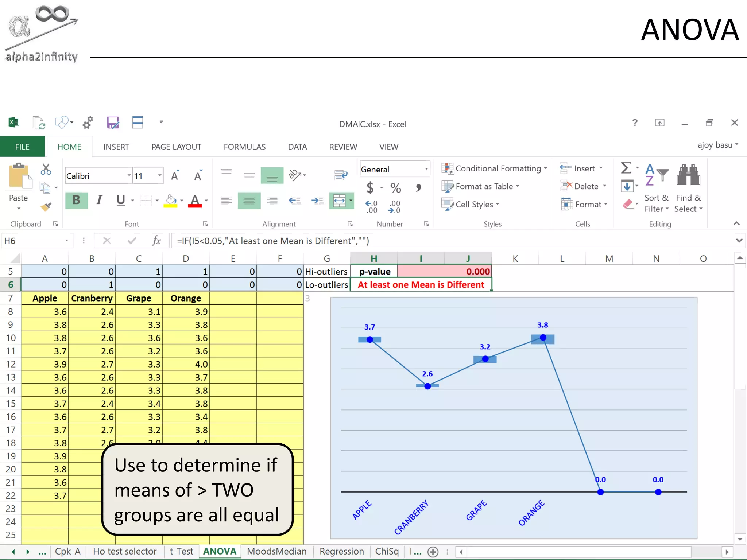Click the Insert cells button
Viewport: 747px width, 560px height.
(581, 168)
